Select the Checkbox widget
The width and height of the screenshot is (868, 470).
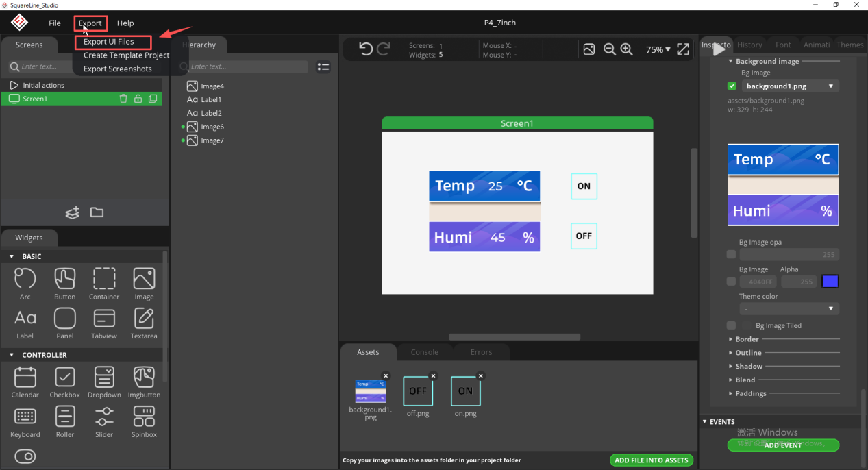pos(65,382)
